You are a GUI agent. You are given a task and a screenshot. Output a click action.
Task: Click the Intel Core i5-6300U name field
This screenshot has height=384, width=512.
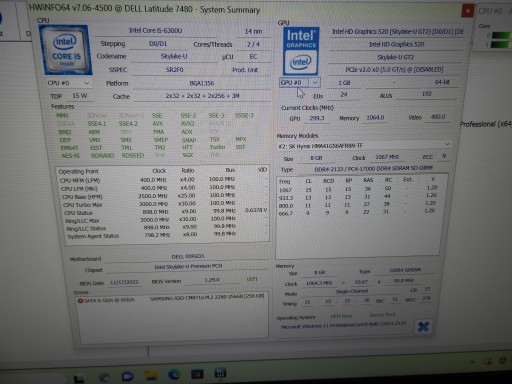pyautogui.click(x=156, y=31)
